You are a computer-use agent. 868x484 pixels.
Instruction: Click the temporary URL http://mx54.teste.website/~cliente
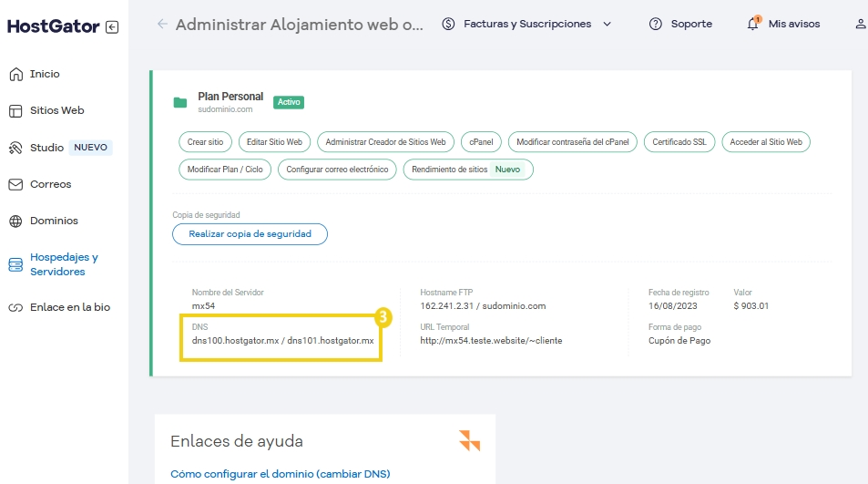[x=491, y=341]
